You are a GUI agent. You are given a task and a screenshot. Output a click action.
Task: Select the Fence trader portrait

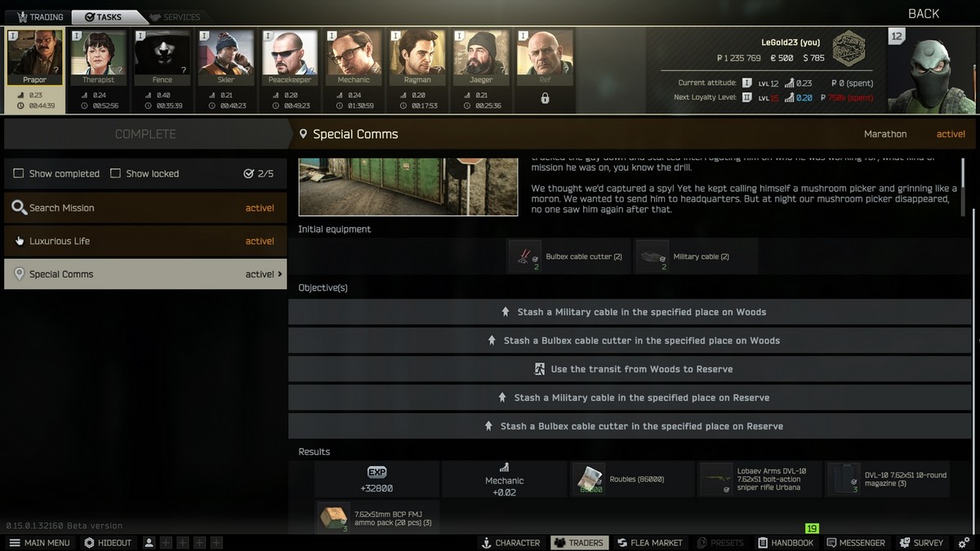pyautogui.click(x=162, y=59)
